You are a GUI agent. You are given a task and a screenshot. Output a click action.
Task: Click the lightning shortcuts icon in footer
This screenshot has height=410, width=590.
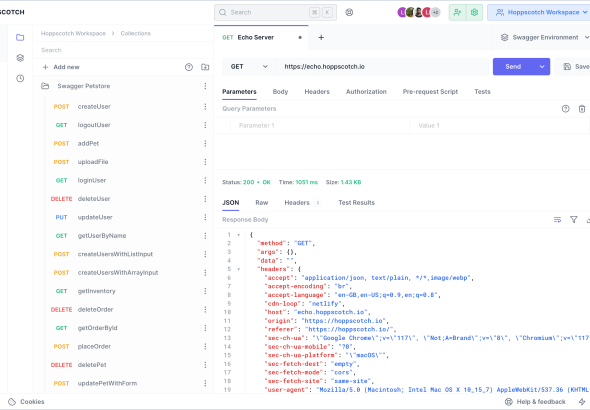pyautogui.click(x=582, y=402)
